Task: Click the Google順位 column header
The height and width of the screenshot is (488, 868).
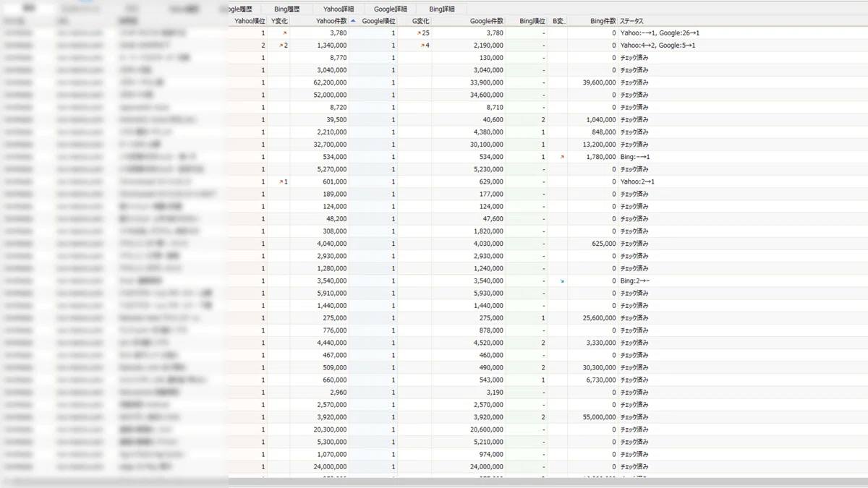Action: tap(378, 22)
